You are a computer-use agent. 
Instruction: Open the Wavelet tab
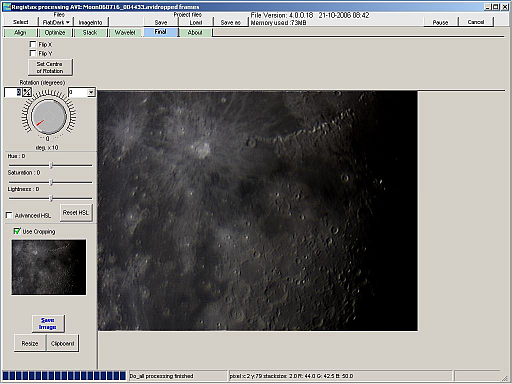tap(125, 33)
